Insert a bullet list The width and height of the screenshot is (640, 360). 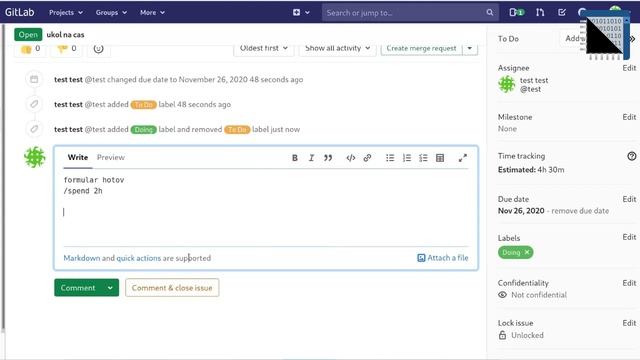point(390,158)
